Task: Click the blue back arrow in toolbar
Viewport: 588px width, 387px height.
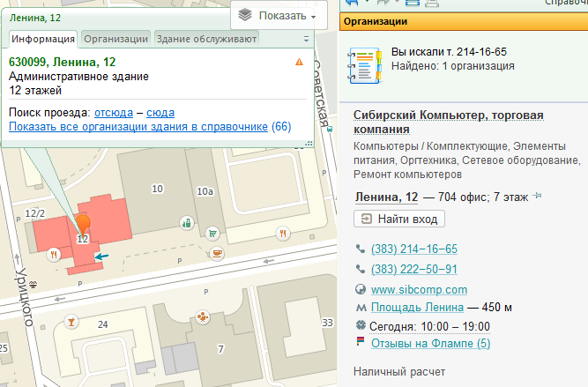Action: [352, 3]
